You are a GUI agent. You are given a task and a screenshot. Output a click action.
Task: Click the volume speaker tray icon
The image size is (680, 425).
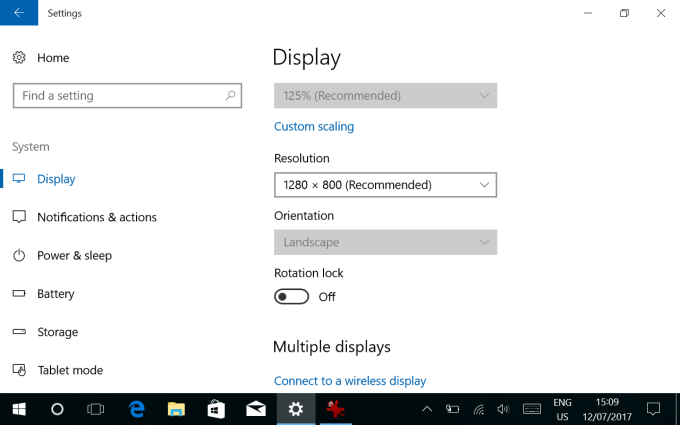click(503, 409)
